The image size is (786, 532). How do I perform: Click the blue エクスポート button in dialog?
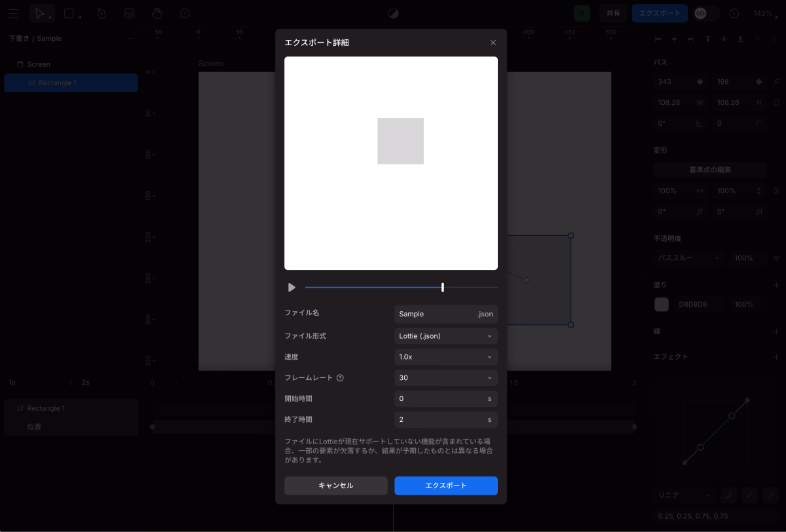coord(445,485)
